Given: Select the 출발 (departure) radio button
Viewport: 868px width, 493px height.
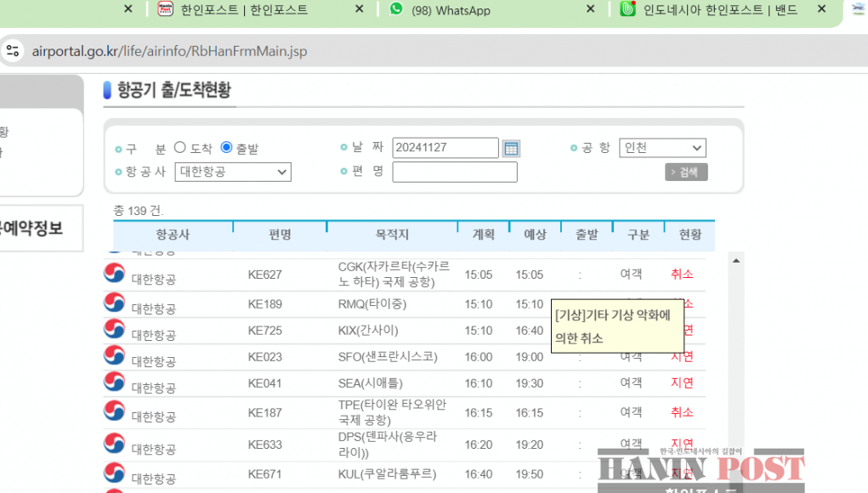Looking at the screenshot, I should (x=226, y=148).
